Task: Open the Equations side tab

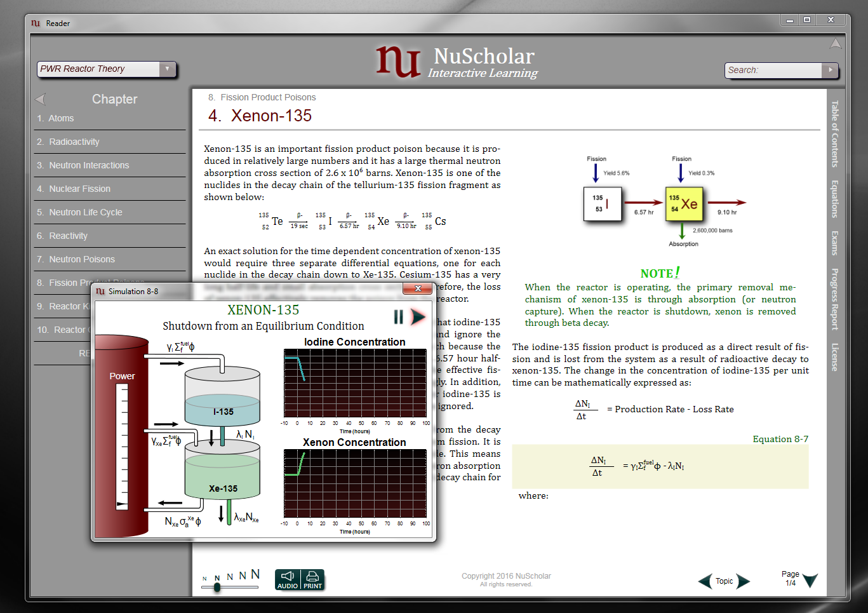Action: (835, 199)
